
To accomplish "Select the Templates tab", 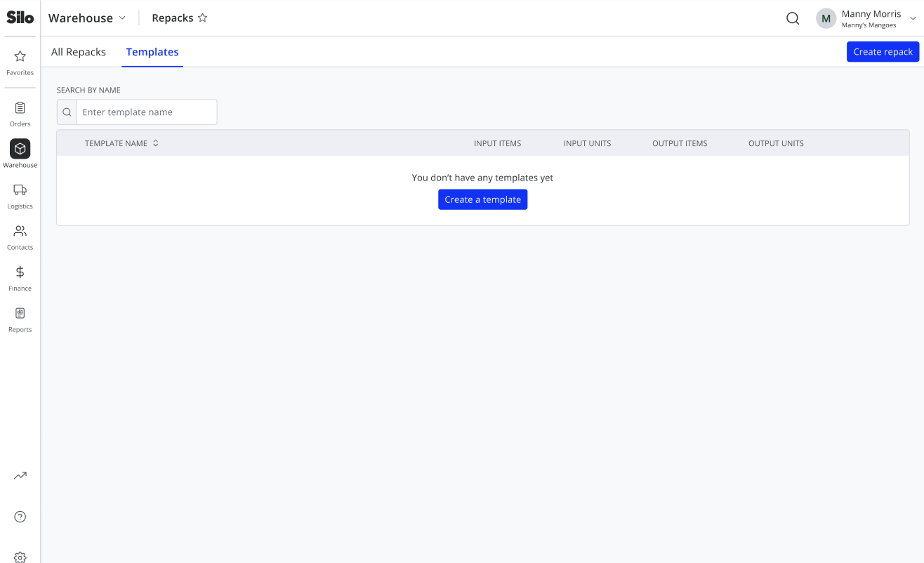I will pyautogui.click(x=152, y=52).
